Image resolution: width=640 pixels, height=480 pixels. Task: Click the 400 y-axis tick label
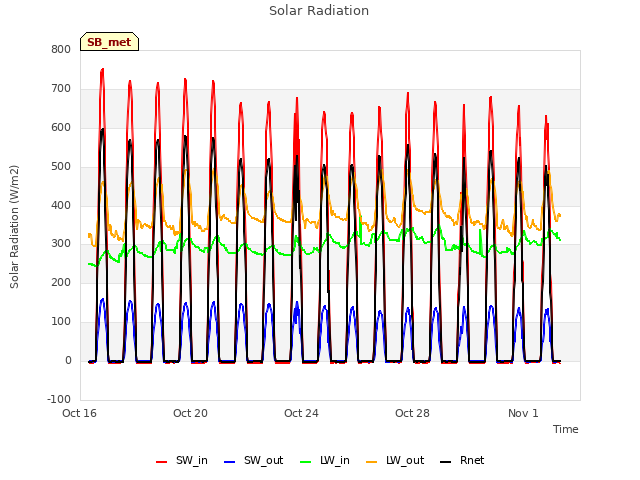[x=61, y=205]
